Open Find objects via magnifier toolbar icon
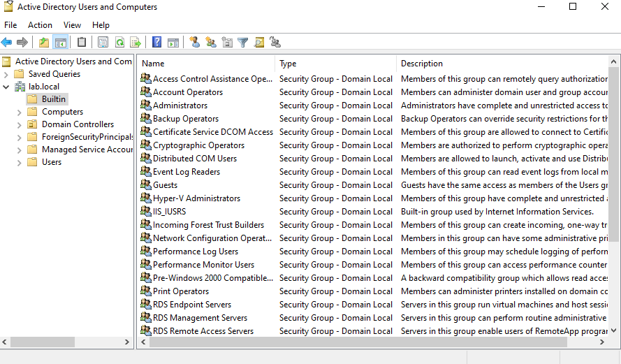 tap(259, 42)
